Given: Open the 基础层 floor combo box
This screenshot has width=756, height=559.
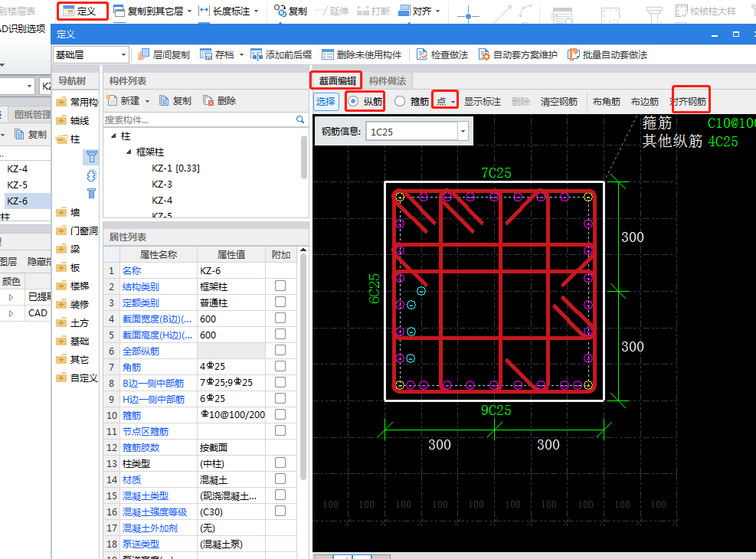Looking at the screenshot, I should [90, 55].
